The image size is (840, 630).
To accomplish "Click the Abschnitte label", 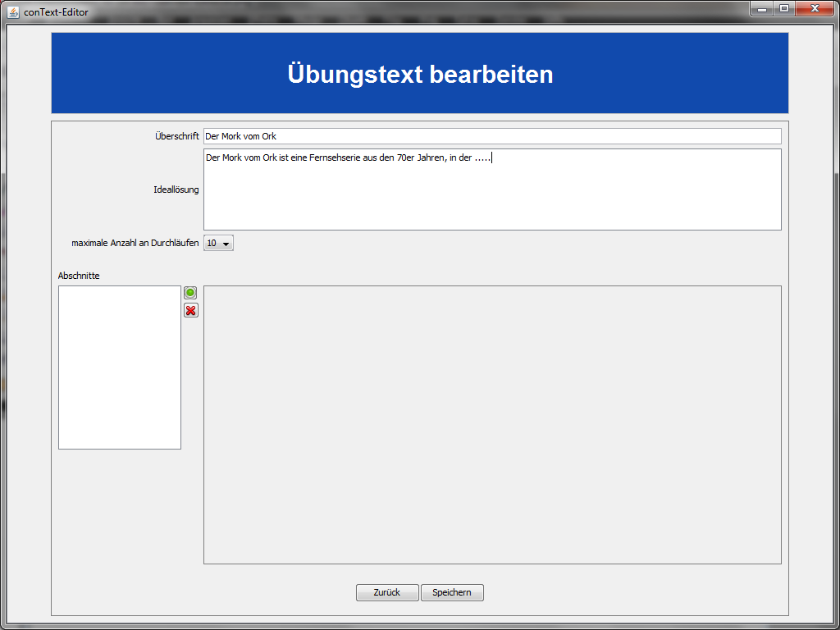I will point(79,276).
